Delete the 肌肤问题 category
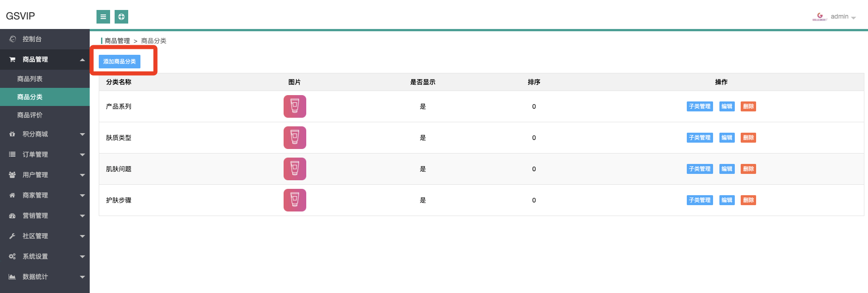The image size is (868, 293). pyautogui.click(x=748, y=169)
